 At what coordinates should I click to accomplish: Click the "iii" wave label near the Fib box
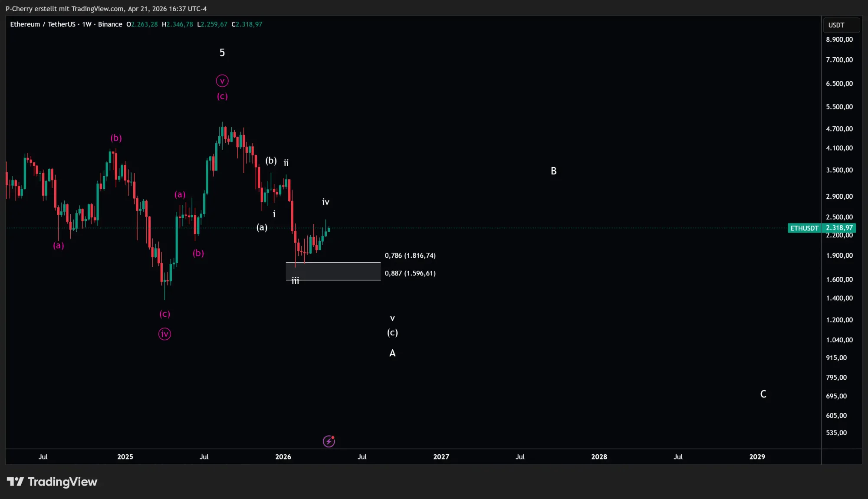(296, 281)
